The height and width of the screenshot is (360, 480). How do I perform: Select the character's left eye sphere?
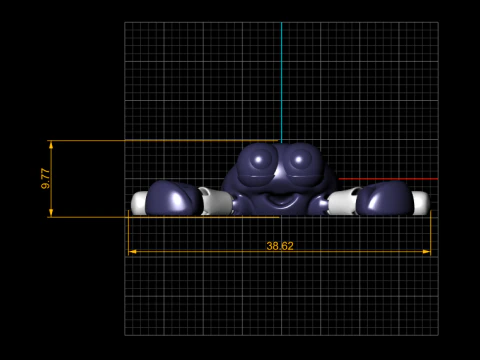pos(259,160)
